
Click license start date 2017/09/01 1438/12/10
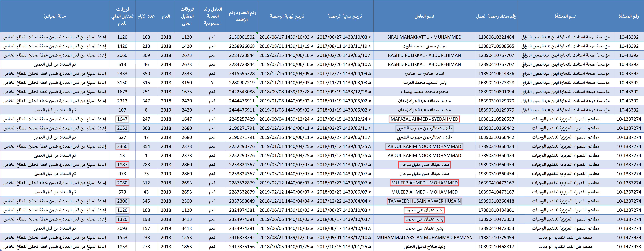[x=345, y=237]
